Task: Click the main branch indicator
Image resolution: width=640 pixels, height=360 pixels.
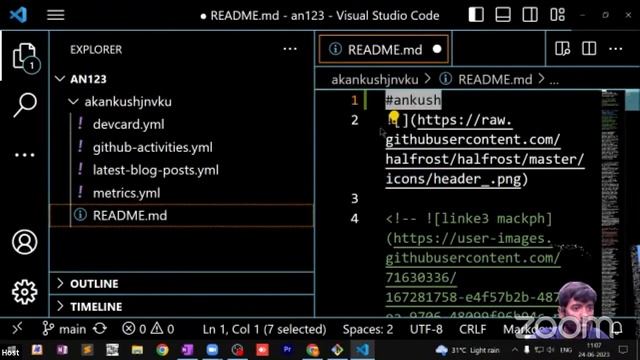Action: (64, 329)
